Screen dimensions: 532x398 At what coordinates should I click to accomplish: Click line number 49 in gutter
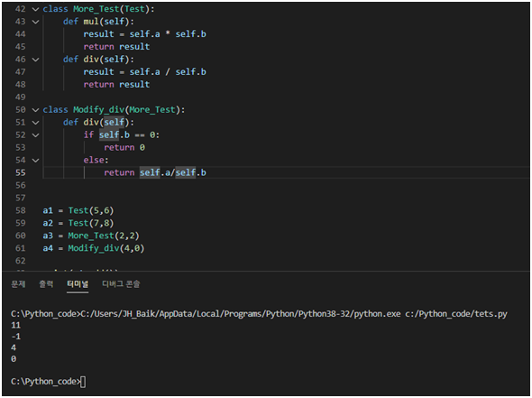coord(21,97)
